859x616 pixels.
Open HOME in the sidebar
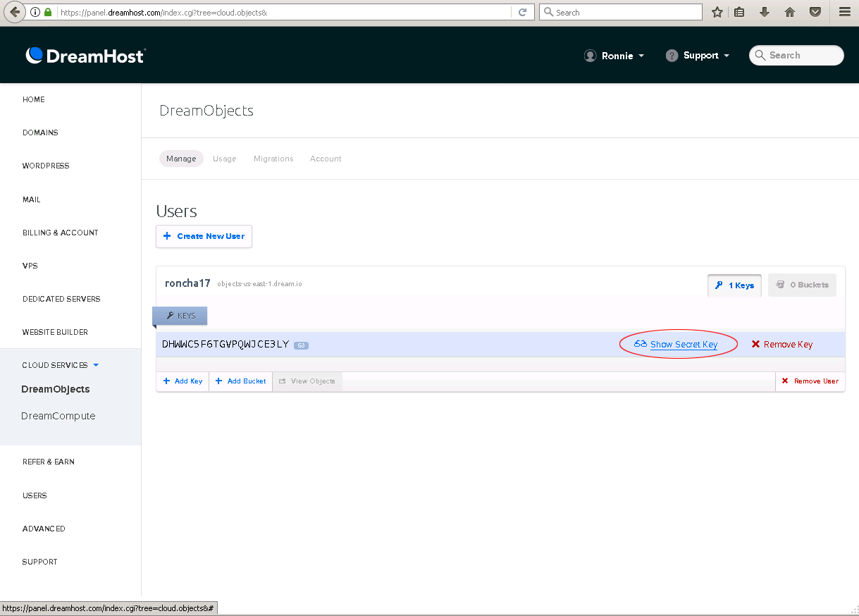coord(34,99)
